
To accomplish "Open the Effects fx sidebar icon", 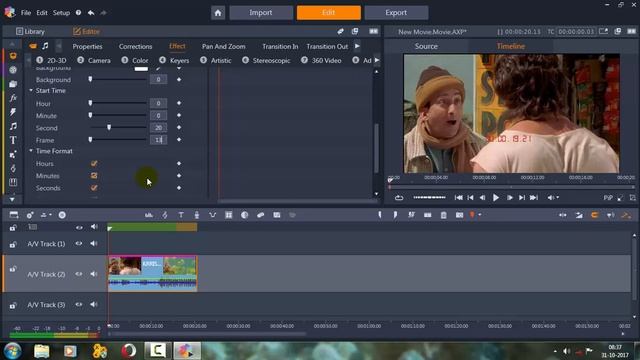I will pos(13,98).
